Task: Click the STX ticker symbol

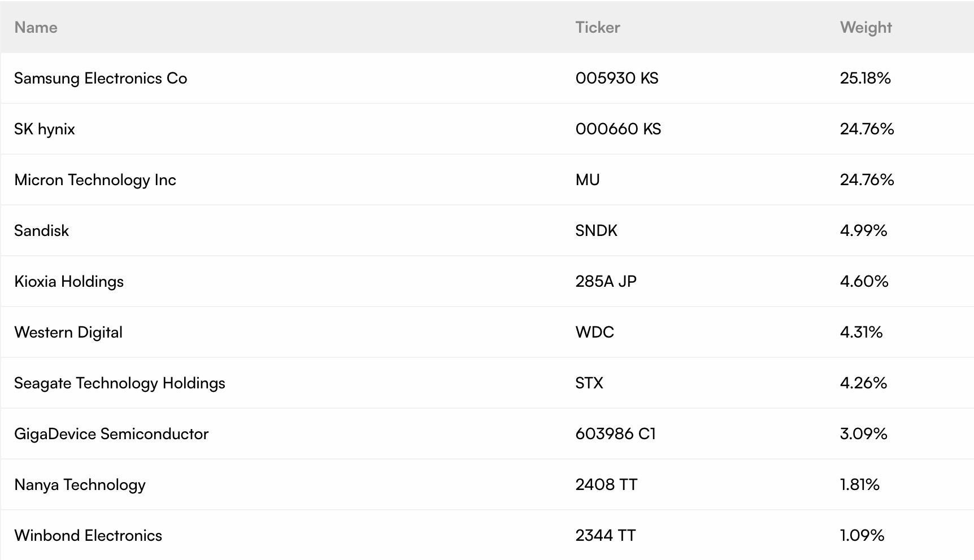Action: click(x=589, y=383)
